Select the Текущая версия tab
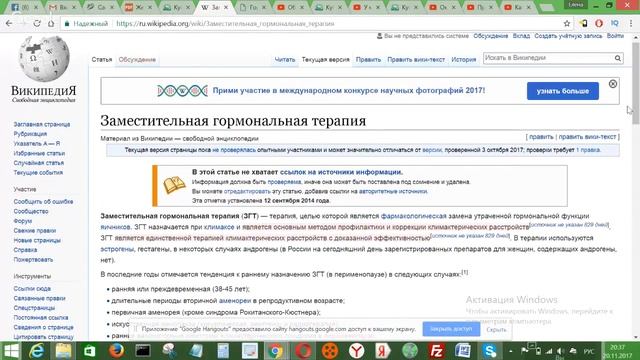The height and width of the screenshot is (360, 640). (325, 60)
